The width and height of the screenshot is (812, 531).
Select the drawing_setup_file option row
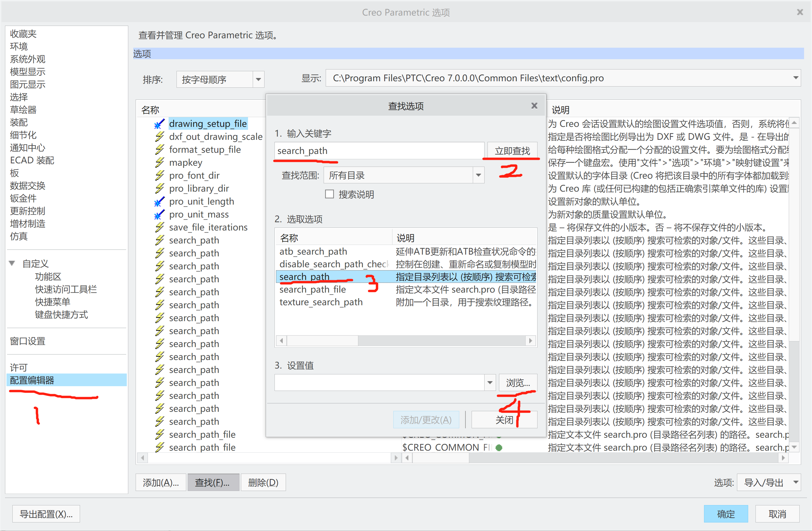pyautogui.click(x=208, y=124)
